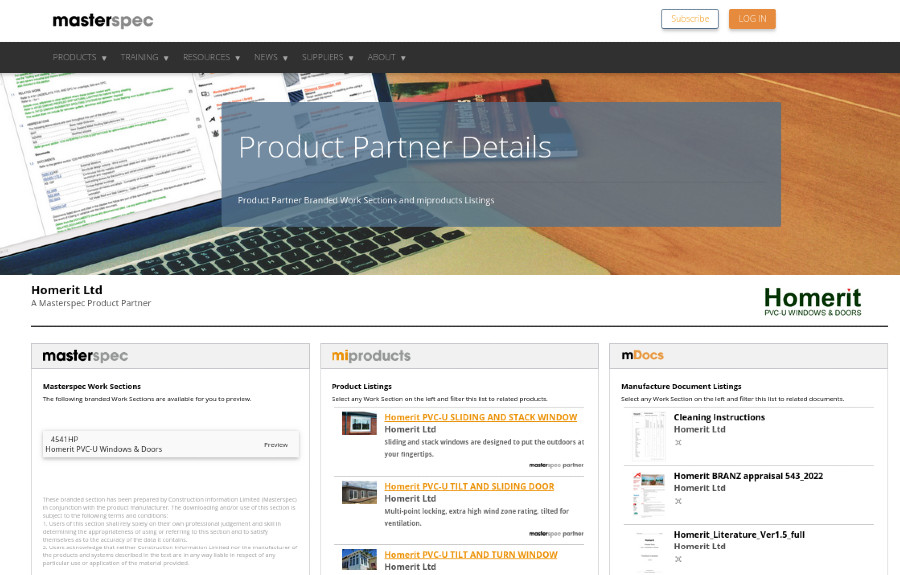Viewport: 900px width, 575px height.
Task: Open the SUPPLIERS menu
Action: click(x=327, y=58)
